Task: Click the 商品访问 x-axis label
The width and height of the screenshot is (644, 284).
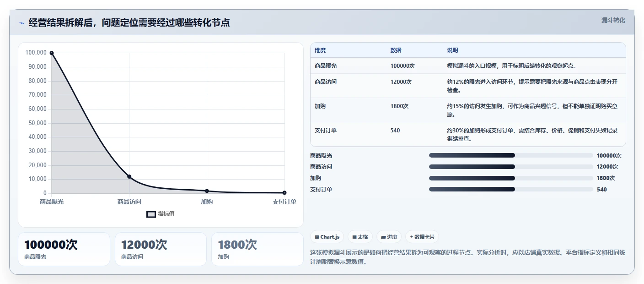Action: [129, 202]
